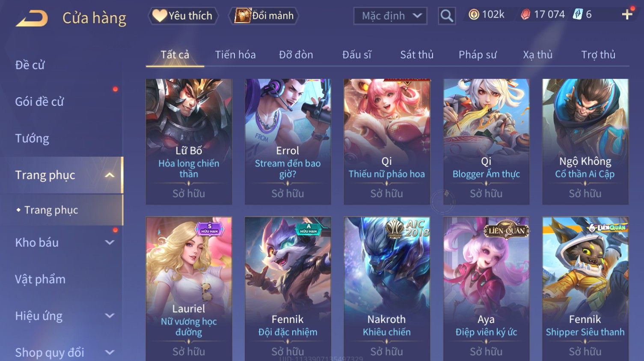The image size is (644, 361).
Task: Switch to the Pháp sư tab
Action: (x=478, y=55)
